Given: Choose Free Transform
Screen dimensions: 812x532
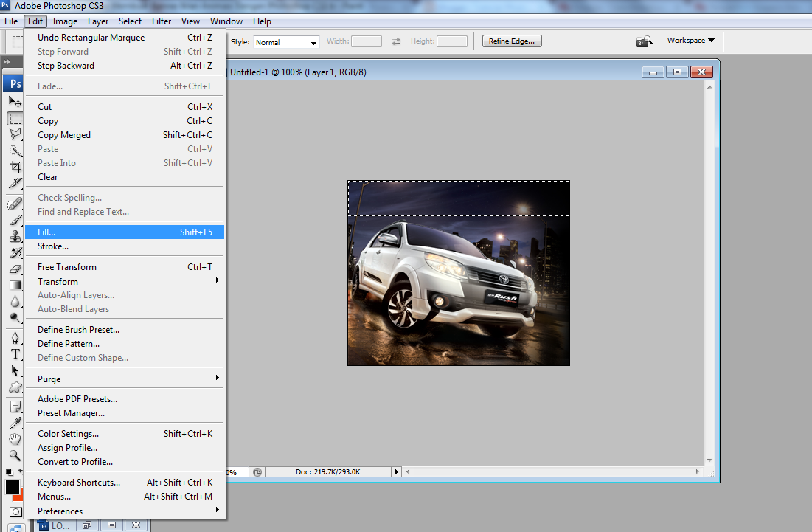Looking at the screenshot, I should [x=125, y=267].
